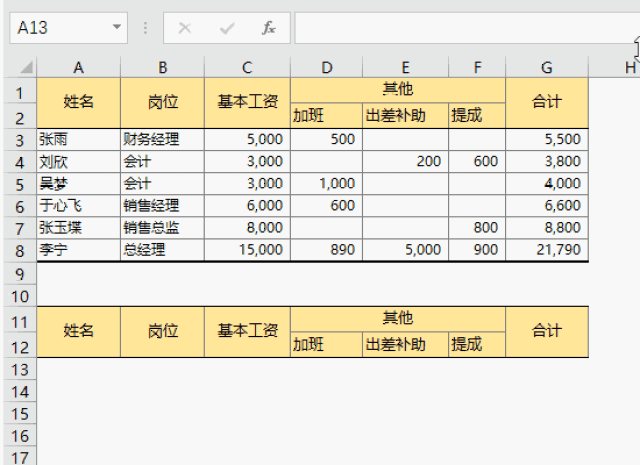Screen dimensions: 640x465
Task: Select column B header
Action: [162, 67]
